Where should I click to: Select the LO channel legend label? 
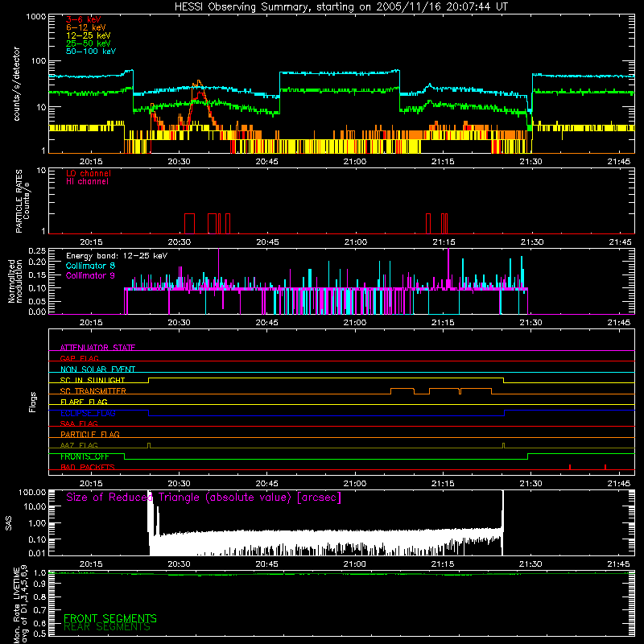[89, 173]
